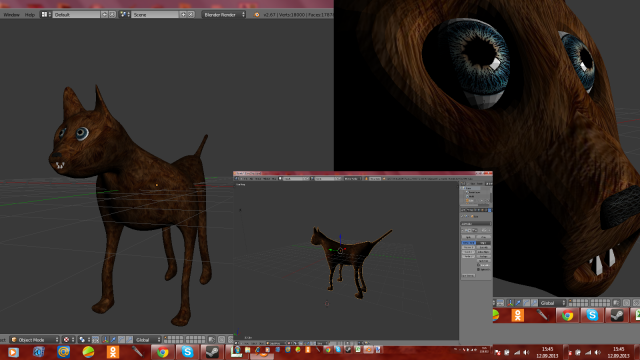Open the Window menu in Blender's header
This screenshot has width=640, height=360.
click(x=11, y=15)
